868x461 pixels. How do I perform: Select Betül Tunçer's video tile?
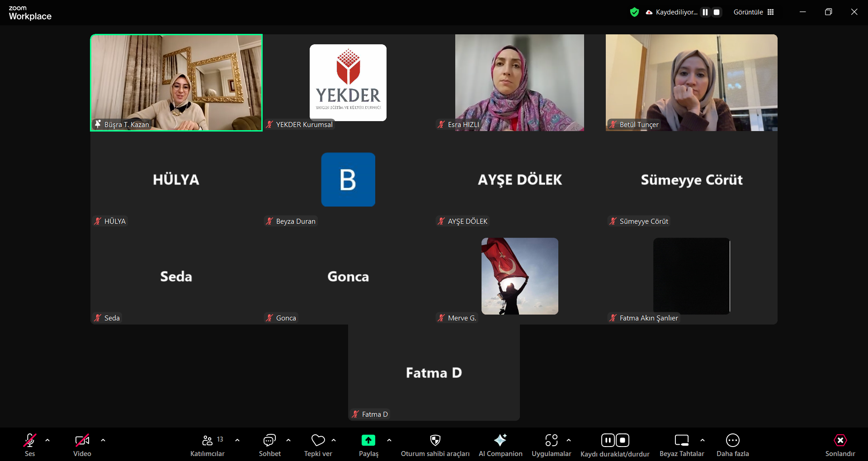point(692,83)
